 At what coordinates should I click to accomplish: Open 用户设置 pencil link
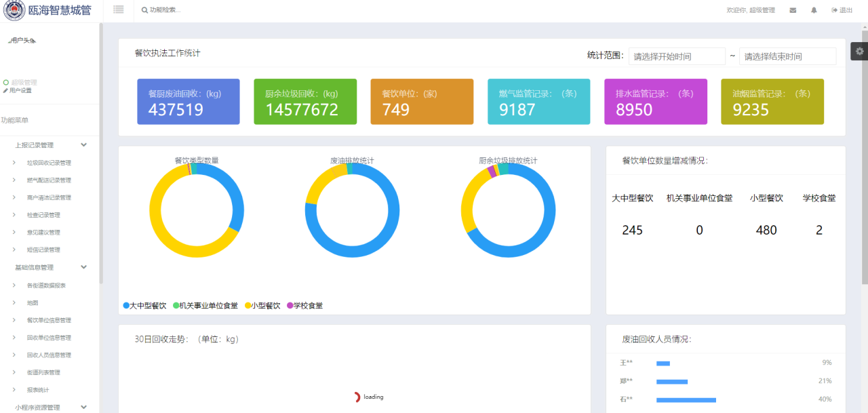coord(18,90)
